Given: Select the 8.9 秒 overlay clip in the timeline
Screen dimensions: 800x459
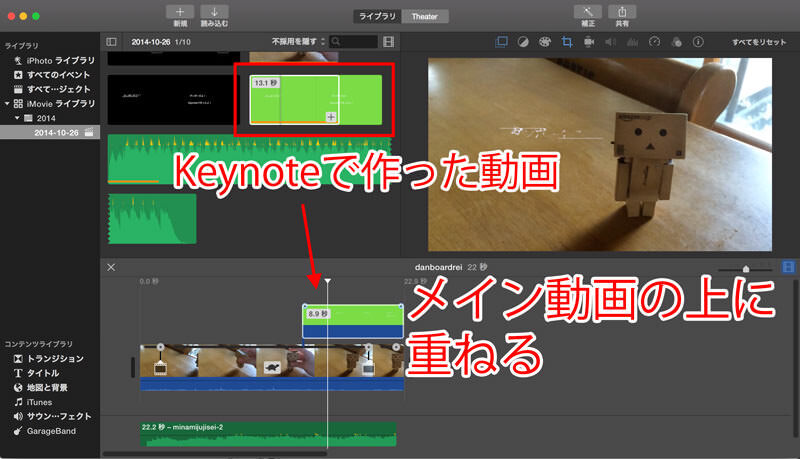Looking at the screenshot, I should [x=353, y=321].
